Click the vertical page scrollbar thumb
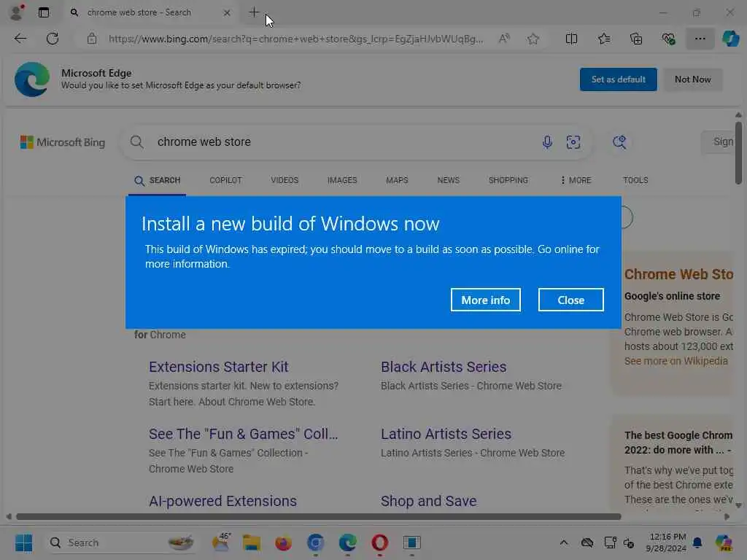 coord(738,152)
